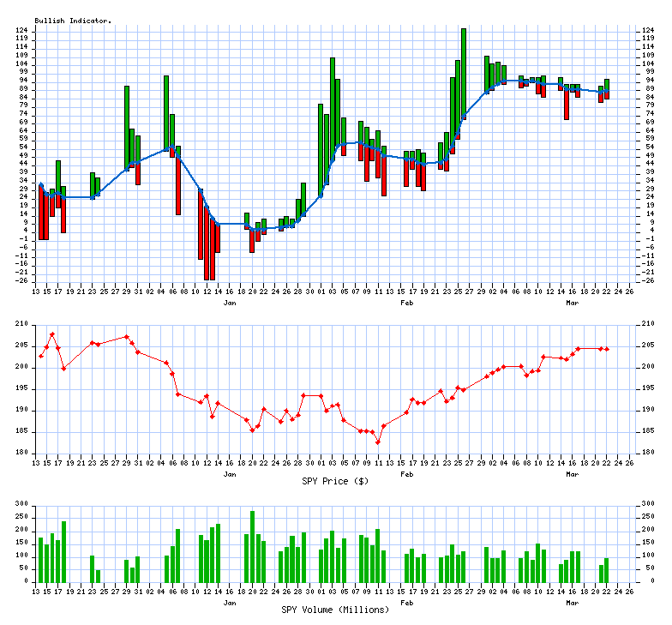Click the first data point on the SPY price line

coord(40,356)
